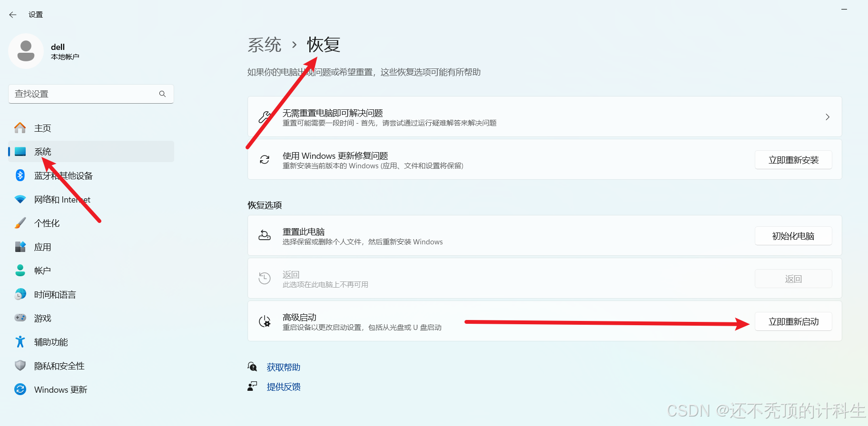Click the 使用 Windows 更新修复问题 title
The height and width of the screenshot is (426, 868).
tap(335, 155)
